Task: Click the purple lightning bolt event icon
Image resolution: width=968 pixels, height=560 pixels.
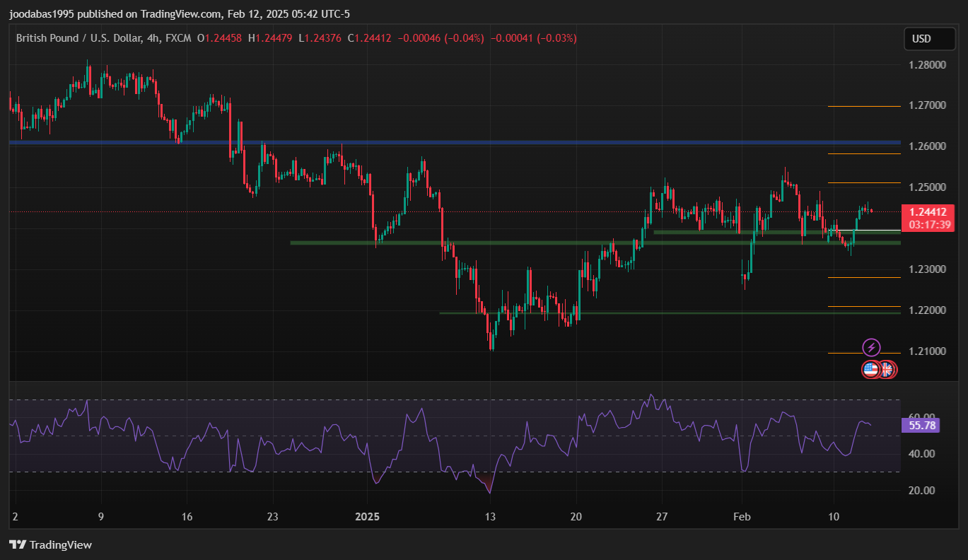Action: tap(872, 347)
